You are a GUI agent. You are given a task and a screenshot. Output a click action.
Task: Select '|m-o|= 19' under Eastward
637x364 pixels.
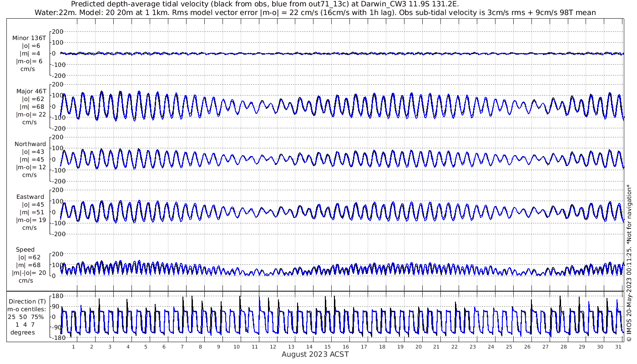(x=31, y=220)
